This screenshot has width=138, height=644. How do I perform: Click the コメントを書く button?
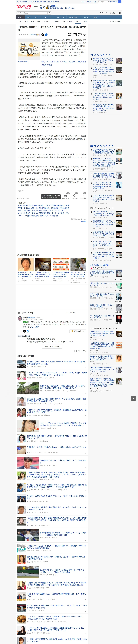69,313
